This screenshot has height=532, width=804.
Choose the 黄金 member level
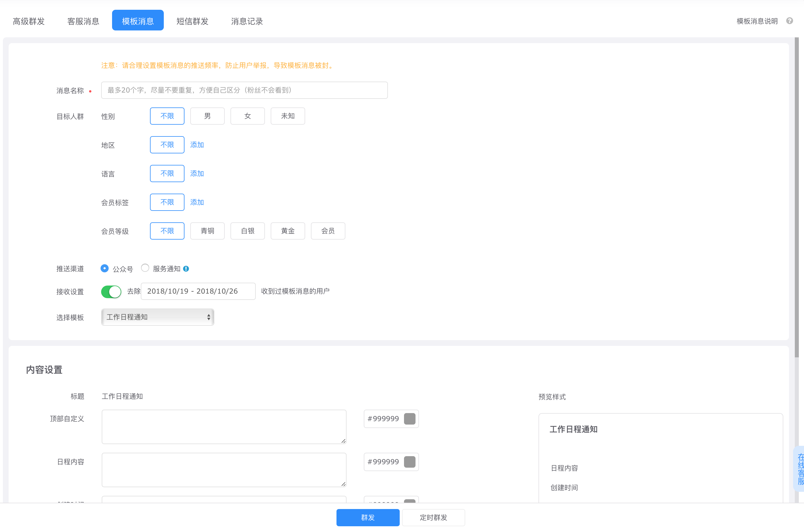click(288, 231)
